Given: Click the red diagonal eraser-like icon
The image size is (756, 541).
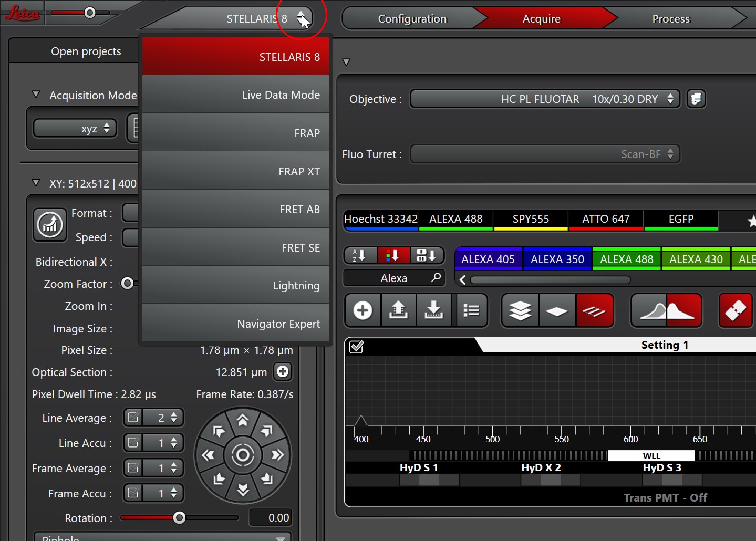Looking at the screenshot, I should pos(736,310).
